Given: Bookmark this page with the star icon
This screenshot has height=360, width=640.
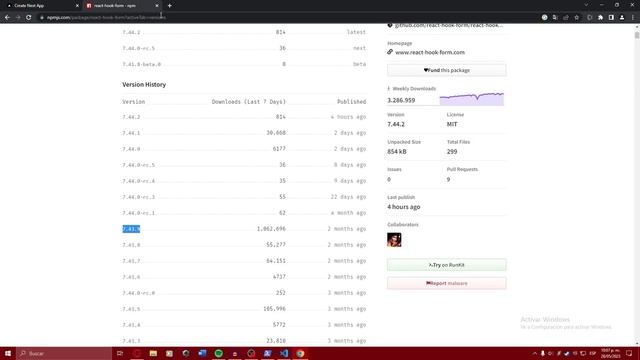Looking at the screenshot, I should tap(576, 18).
